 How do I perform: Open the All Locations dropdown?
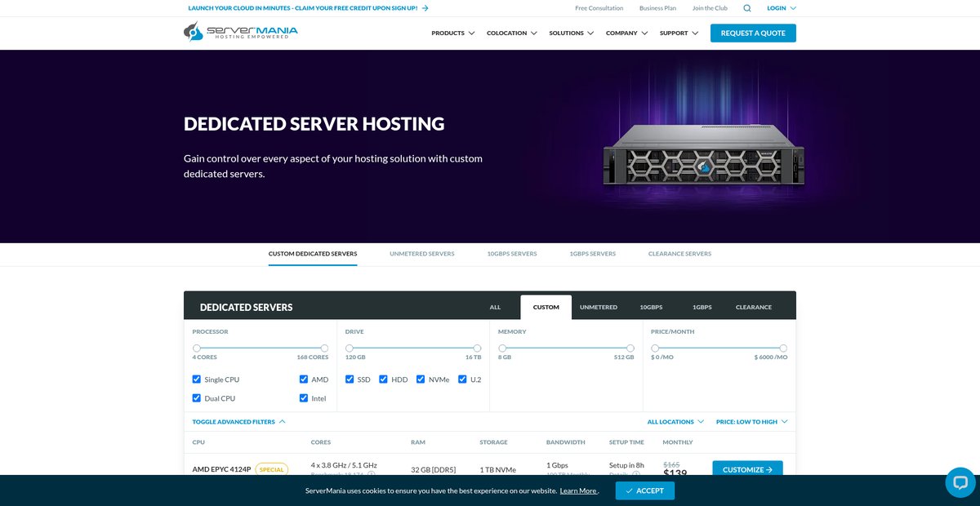pyautogui.click(x=675, y=422)
